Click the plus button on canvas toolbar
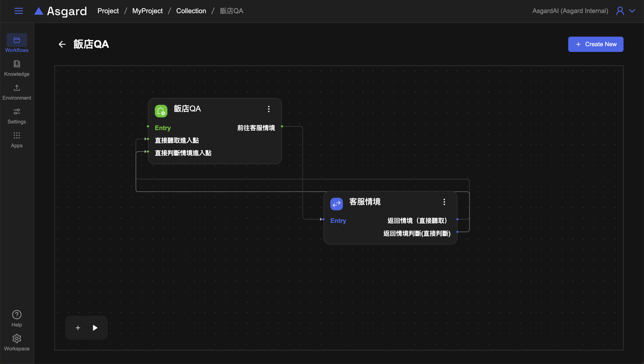The width and height of the screenshot is (644, 364). pos(78,328)
